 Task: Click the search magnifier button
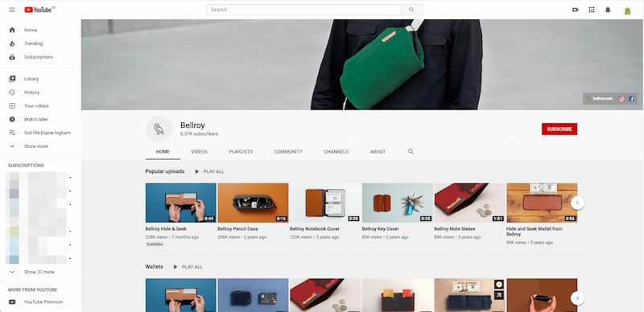pos(411,10)
